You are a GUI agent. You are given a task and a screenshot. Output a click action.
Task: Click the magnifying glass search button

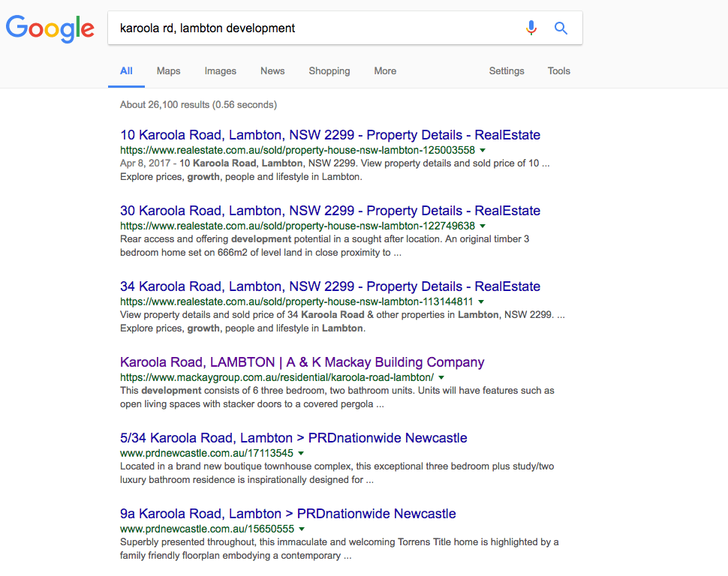(561, 28)
